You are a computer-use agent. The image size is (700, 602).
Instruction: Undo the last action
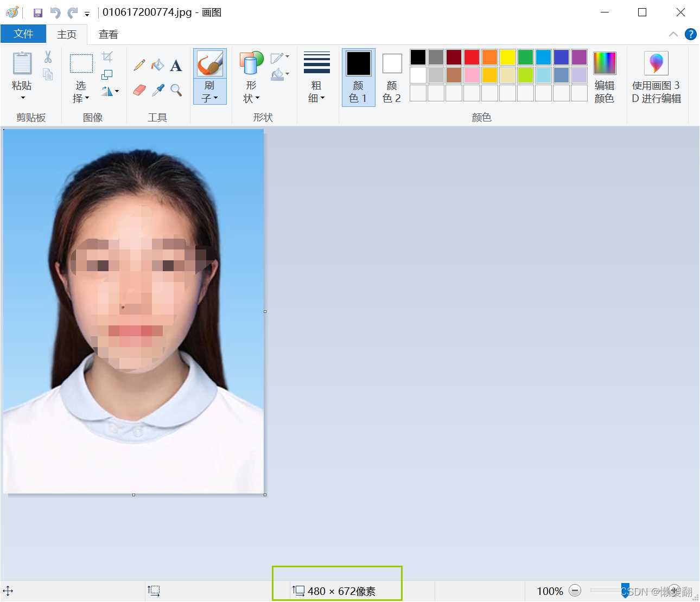point(55,12)
